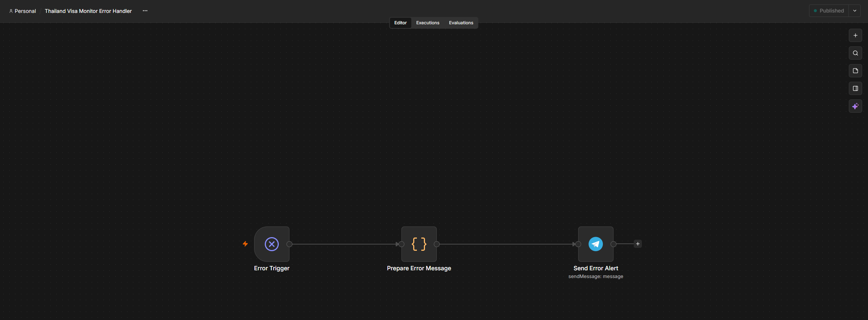The width and height of the screenshot is (868, 320).
Task: Open the Send Error Alert Telegram node
Action: [596, 244]
